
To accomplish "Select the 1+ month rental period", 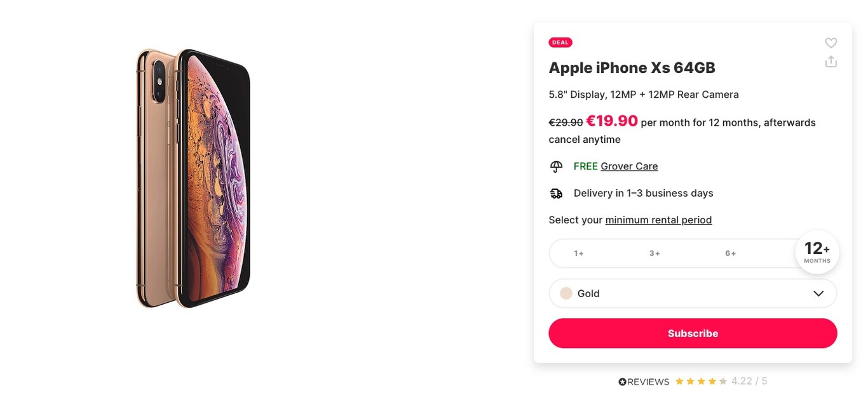I will [x=578, y=253].
